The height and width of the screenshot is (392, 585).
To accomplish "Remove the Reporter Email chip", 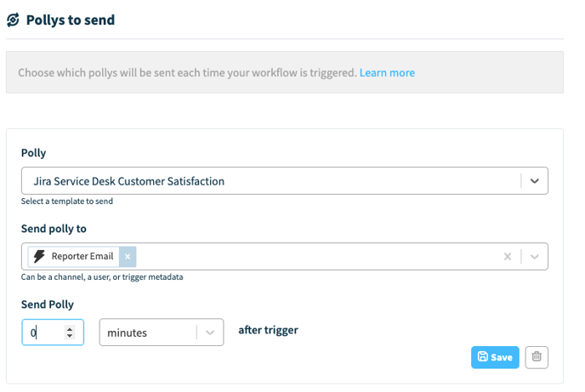I will click(128, 256).
